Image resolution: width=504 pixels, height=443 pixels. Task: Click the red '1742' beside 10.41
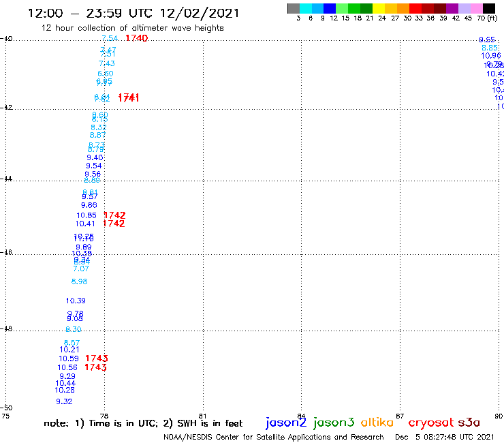[114, 224]
